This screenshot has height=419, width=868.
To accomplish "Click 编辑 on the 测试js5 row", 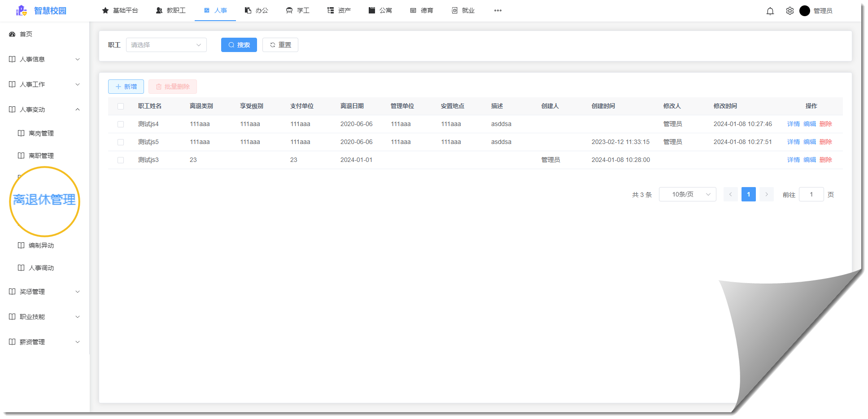I will pyautogui.click(x=810, y=142).
